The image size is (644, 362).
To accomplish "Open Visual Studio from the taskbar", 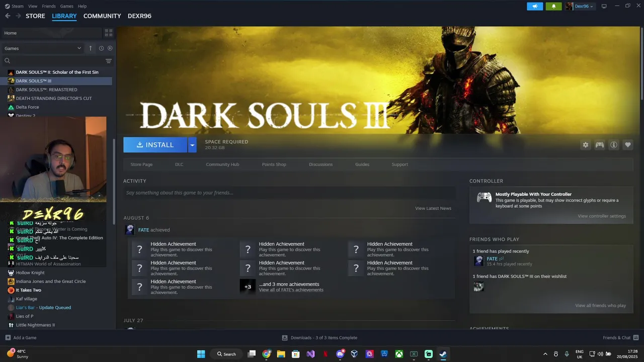I will click(x=310, y=354).
